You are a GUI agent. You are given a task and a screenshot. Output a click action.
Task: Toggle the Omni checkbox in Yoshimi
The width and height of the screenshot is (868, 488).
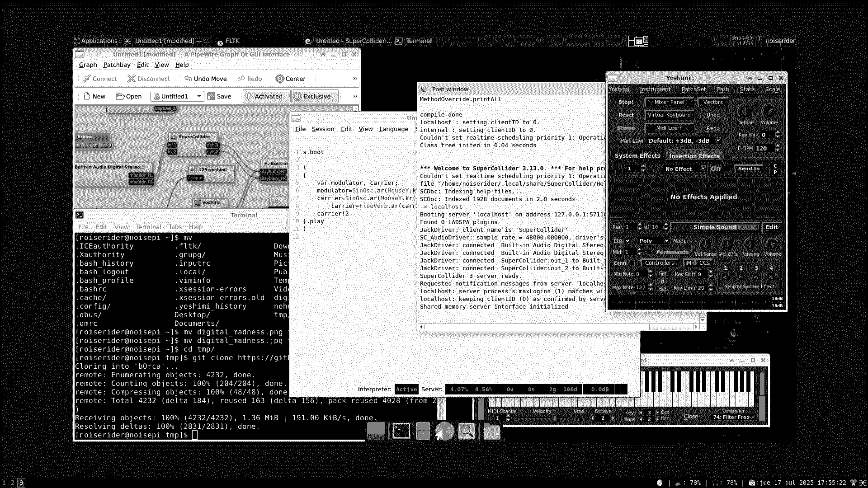tap(632, 263)
